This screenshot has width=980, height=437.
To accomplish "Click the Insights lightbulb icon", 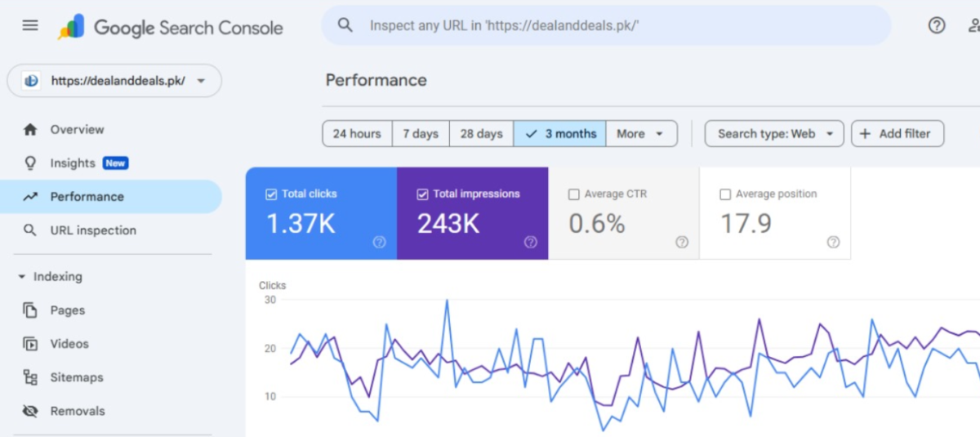I will 30,163.
